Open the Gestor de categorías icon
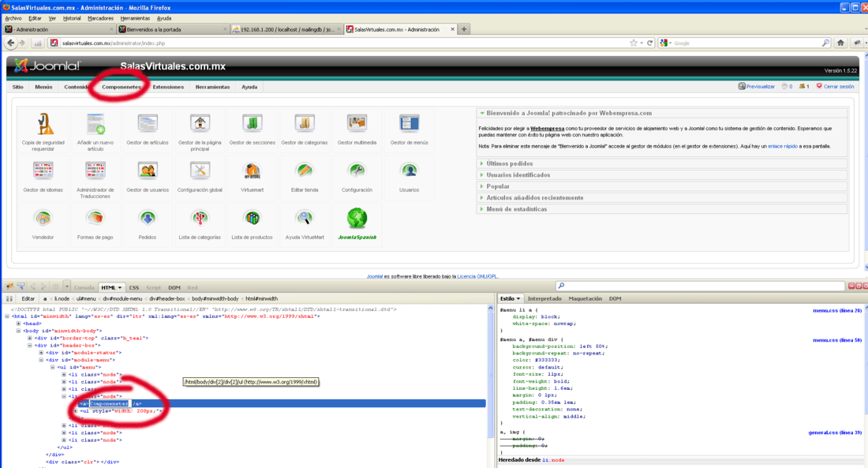The height and width of the screenshot is (468, 868). [x=305, y=124]
